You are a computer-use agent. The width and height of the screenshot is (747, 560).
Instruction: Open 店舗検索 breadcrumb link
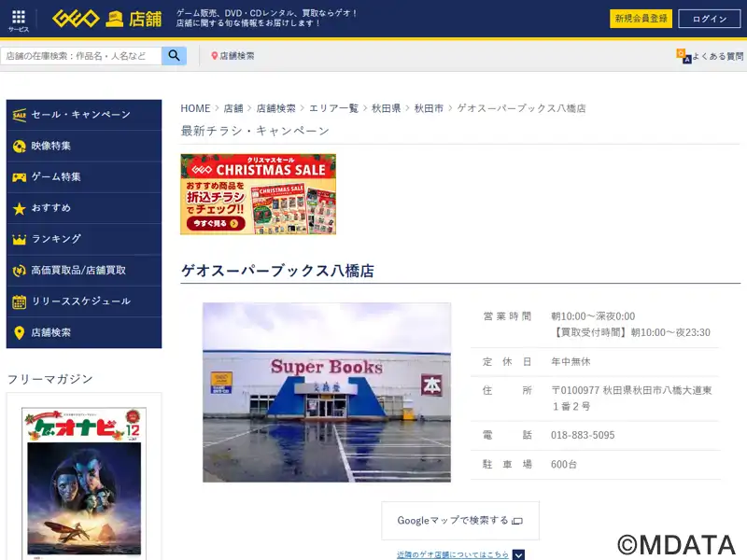coord(275,108)
